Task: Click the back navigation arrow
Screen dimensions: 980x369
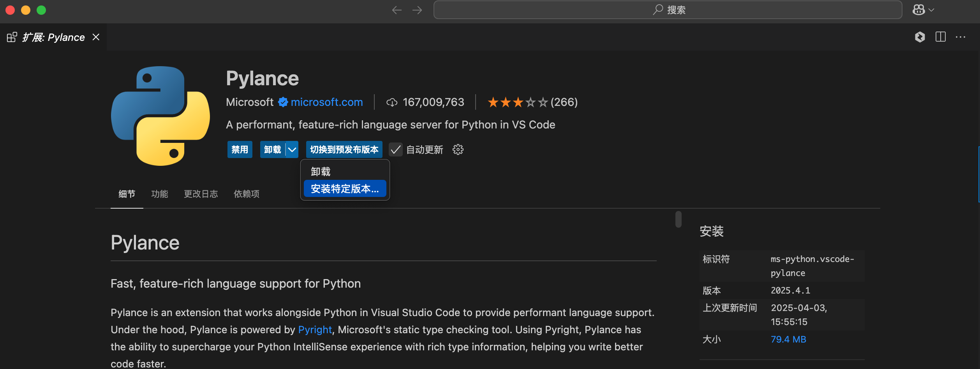Action: [x=397, y=10]
